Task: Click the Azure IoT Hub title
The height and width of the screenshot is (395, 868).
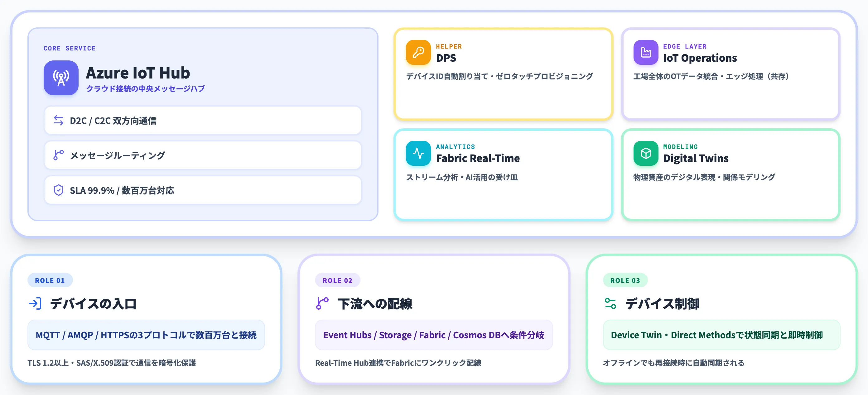Action: tap(138, 73)
